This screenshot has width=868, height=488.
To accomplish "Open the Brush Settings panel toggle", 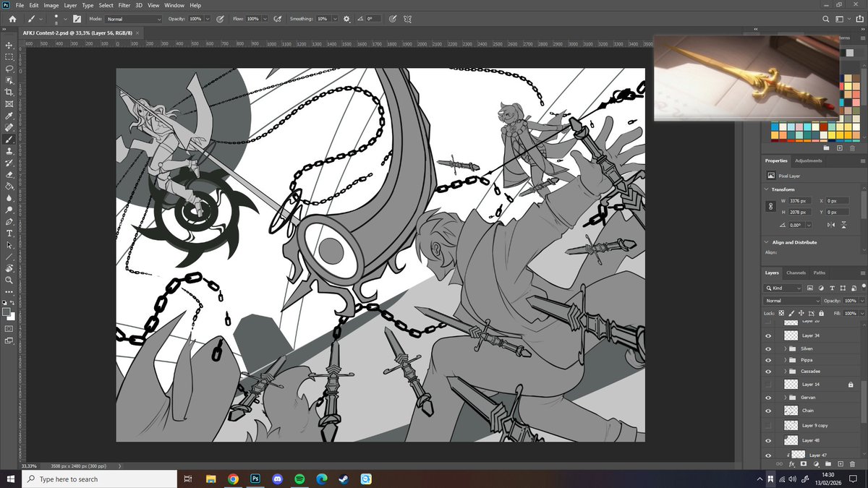I will pos(77,18).
